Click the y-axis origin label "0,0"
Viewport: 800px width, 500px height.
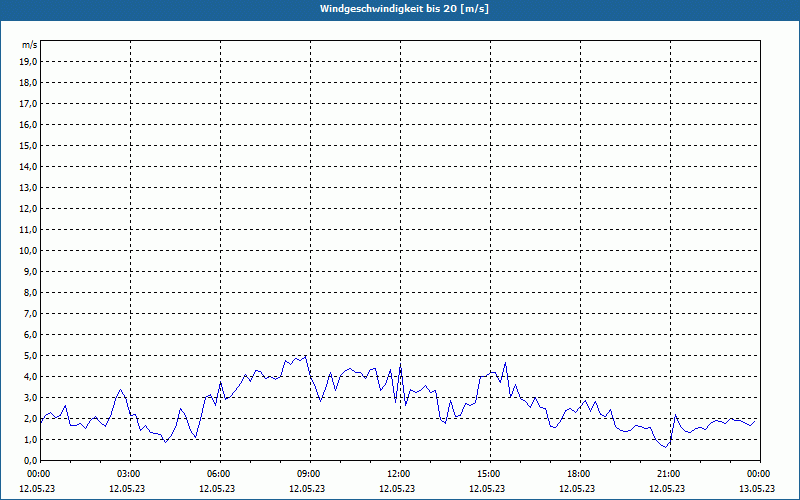31,460
